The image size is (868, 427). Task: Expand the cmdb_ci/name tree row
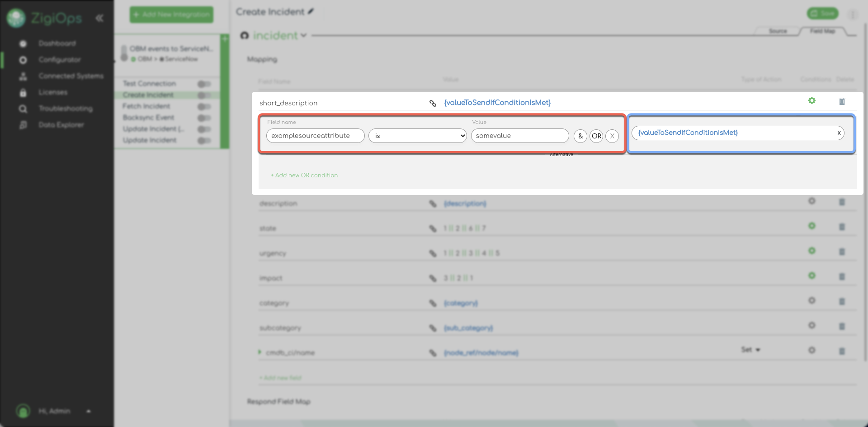tap(260, 352)
